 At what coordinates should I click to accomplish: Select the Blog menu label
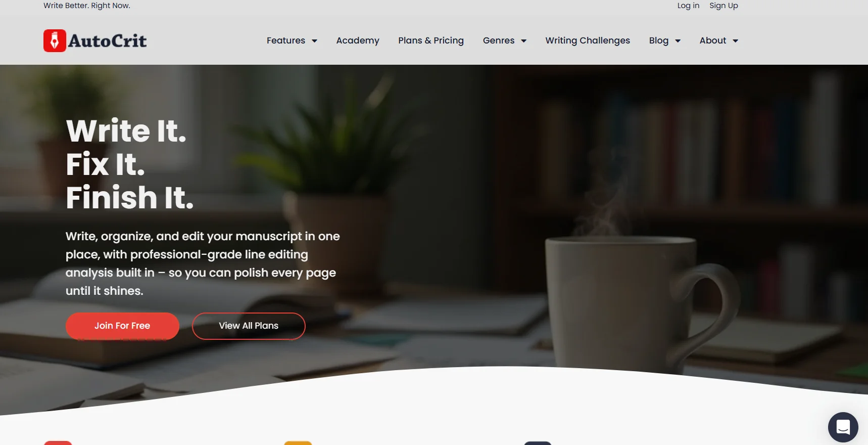click(x=659, y=40)
